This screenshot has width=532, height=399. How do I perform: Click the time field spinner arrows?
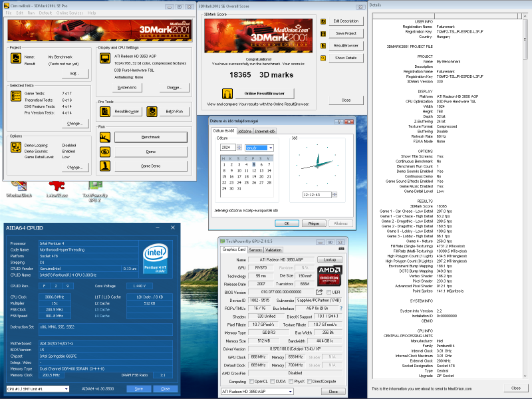pyautogui.click(x=334, y=194)
